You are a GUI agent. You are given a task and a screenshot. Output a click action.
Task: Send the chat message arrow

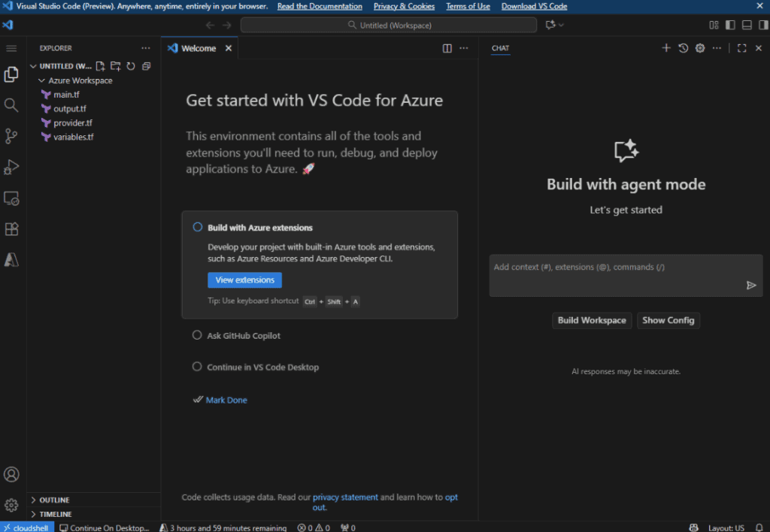751,285
